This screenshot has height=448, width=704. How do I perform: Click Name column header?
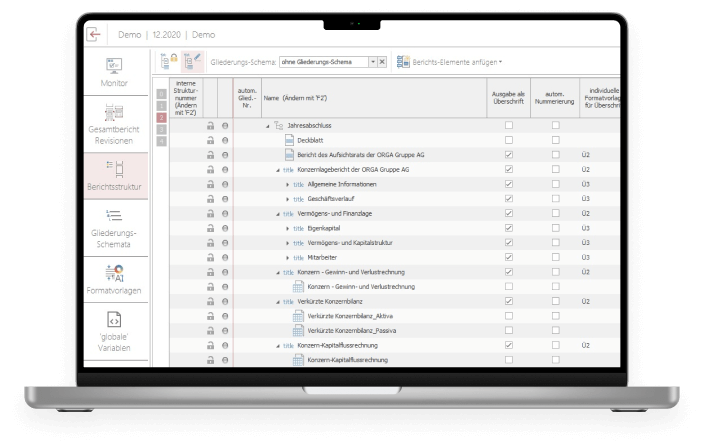pos(374,98)
